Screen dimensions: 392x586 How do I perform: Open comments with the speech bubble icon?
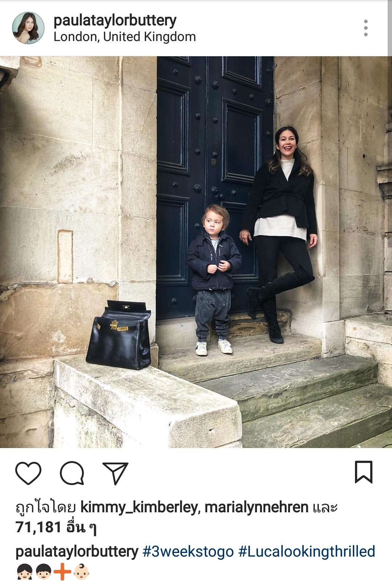click(x=72, y=473)
